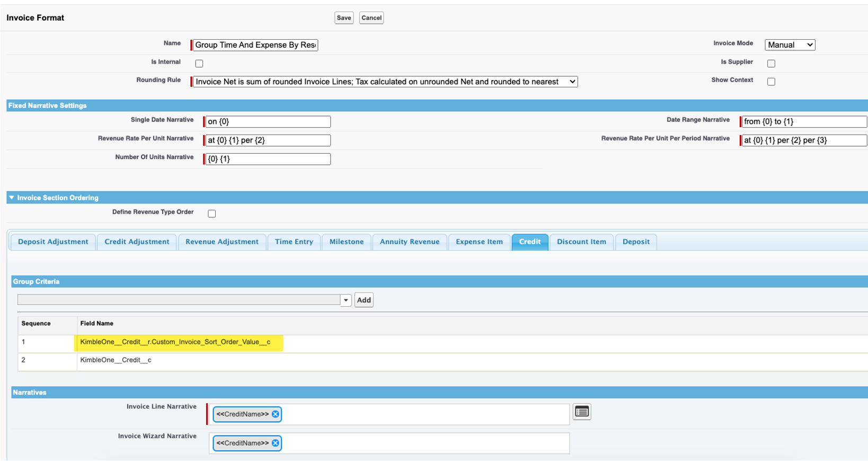Click Add button in Group Criteria
The height and width of the screenshot is (461, 868).
click(364, 300)
